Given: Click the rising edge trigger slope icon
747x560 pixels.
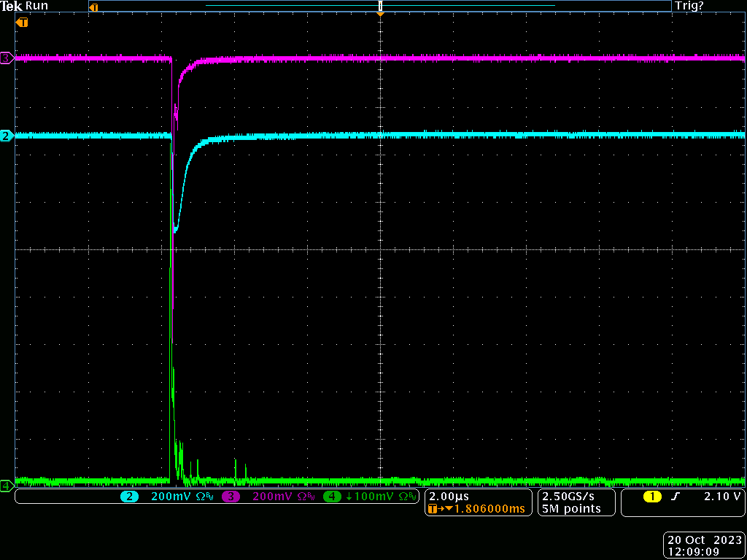Looking at the screenshot, I should click(x=676, y=497).
